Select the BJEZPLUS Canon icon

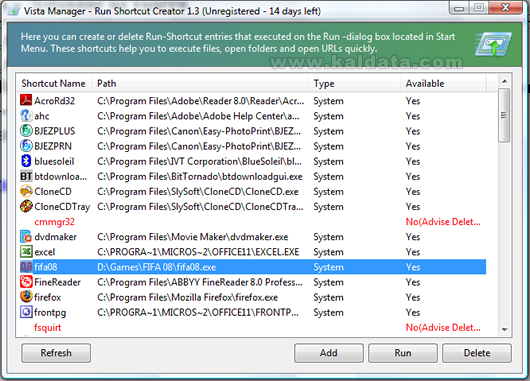pyautogui.click(x=26, y=131)
